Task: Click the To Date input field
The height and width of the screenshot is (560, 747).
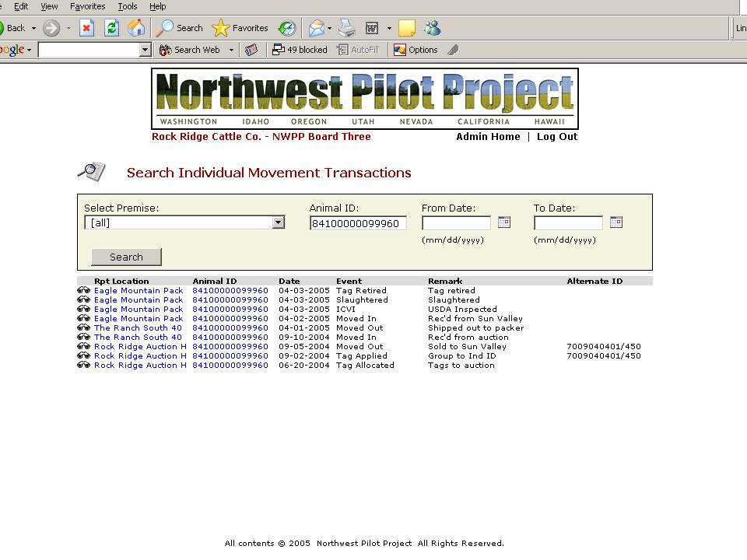Action: (568, 223)
